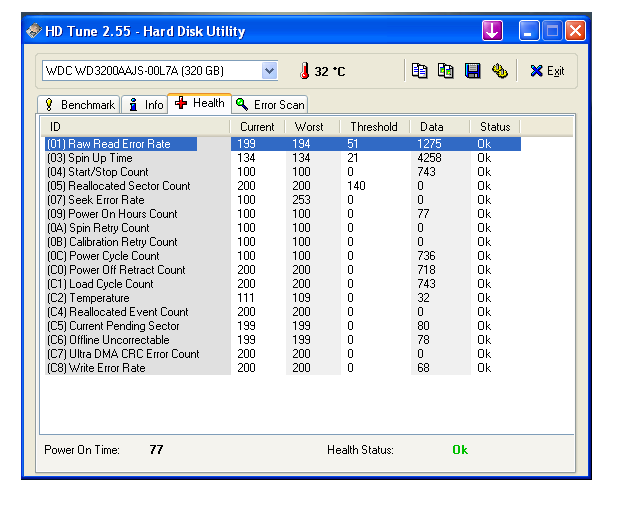Select the Current Pending Sector row

coord(283,326)
